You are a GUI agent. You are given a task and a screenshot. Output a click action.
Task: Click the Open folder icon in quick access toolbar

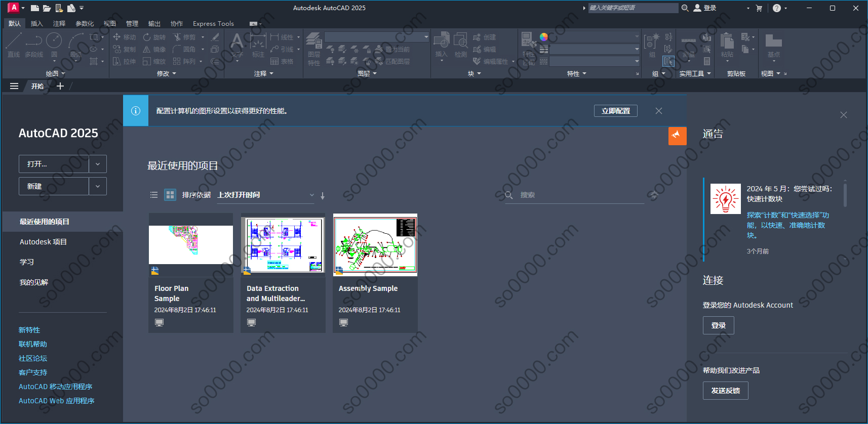(47, 8)
